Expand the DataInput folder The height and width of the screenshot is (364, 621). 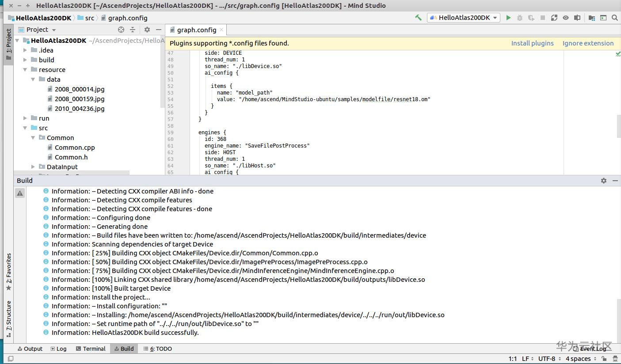33,167
